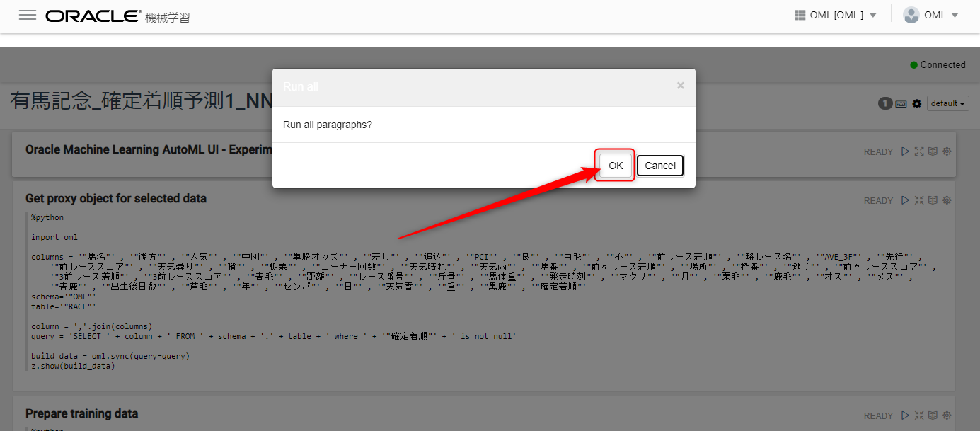
Task: Toggle output of Get proxy object paragraph
Action: pos(933,200)
